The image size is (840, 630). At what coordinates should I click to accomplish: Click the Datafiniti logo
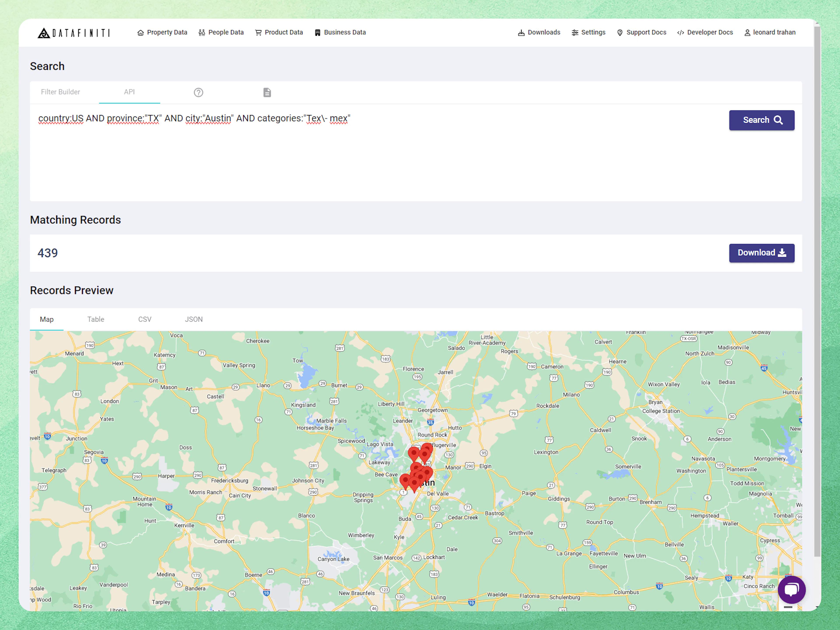[74, 33]
